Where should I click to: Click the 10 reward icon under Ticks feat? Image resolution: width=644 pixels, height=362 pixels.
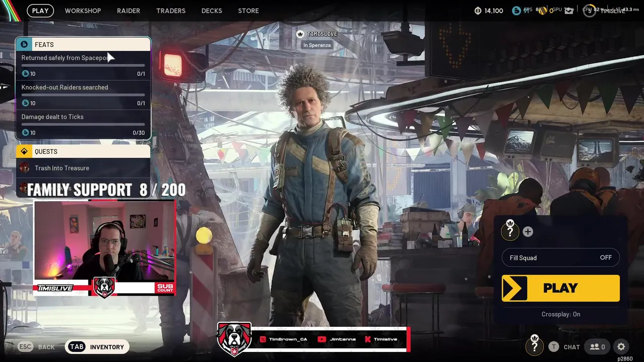pyautogui.click(x=26, y=133)
